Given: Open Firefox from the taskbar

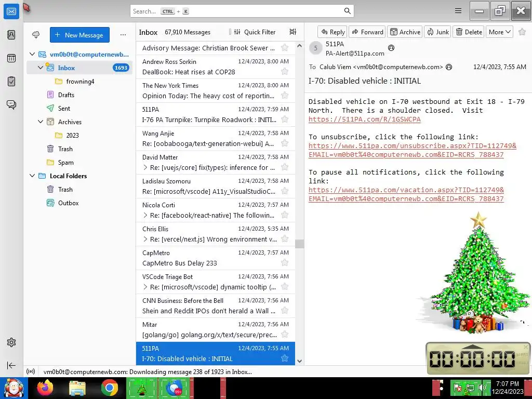Looking at the screenshot, I should [x=45, y=388].
